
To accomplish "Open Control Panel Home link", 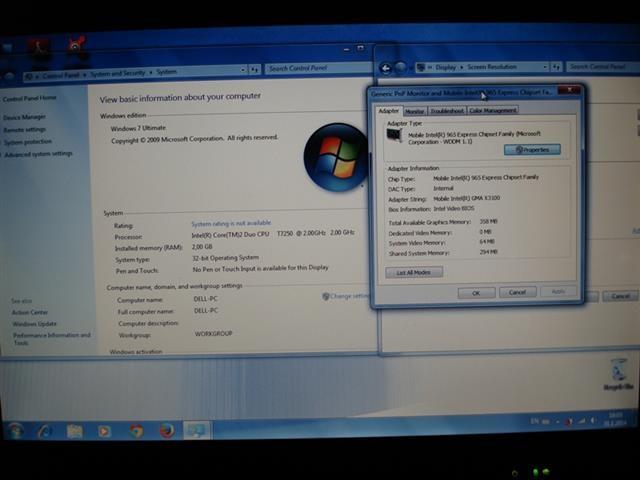I will [x=29, y=98].
